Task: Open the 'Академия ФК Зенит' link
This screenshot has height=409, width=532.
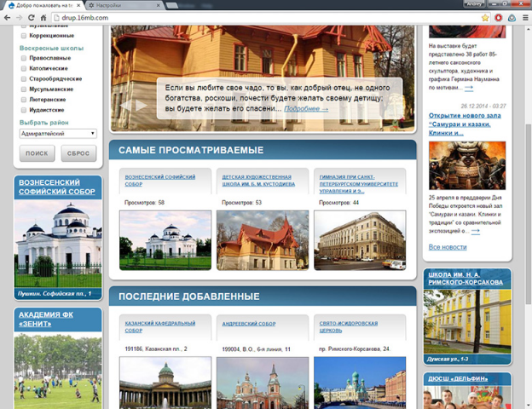Action: pyautogui.click(x=46, y=320)
